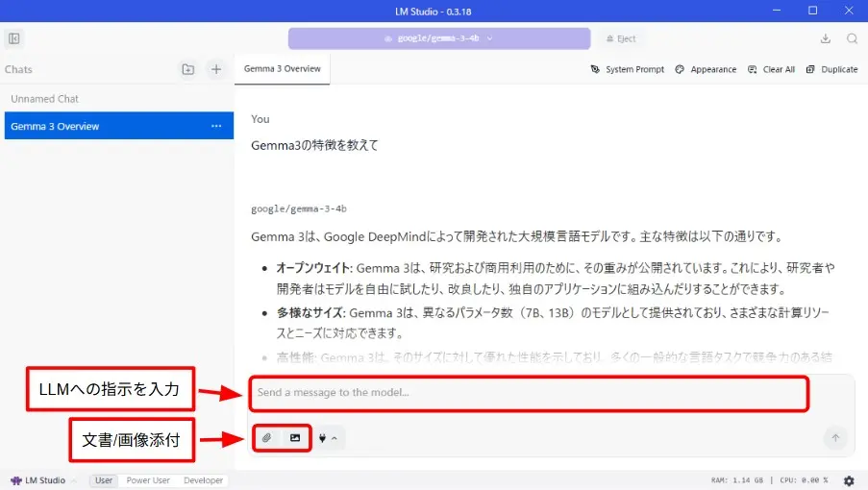
Task: Select the Gemma 3 Overview tab
Action: click(x=283, y=69)
